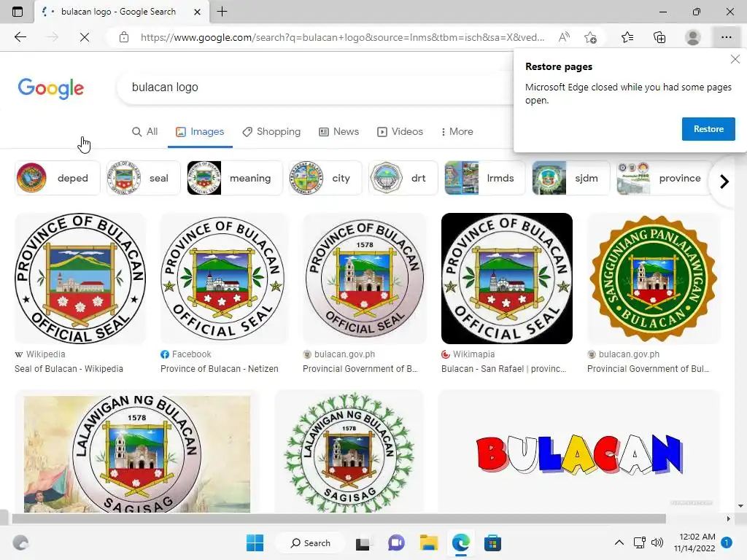Click the vertical scrollbar down arrow
Screen dimensions: 747x560
click(x=740, y=506)
